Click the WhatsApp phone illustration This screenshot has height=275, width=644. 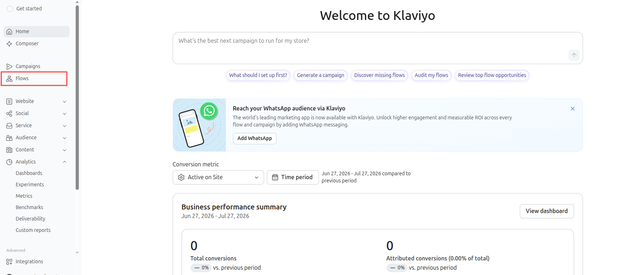(x=199, y=125)
